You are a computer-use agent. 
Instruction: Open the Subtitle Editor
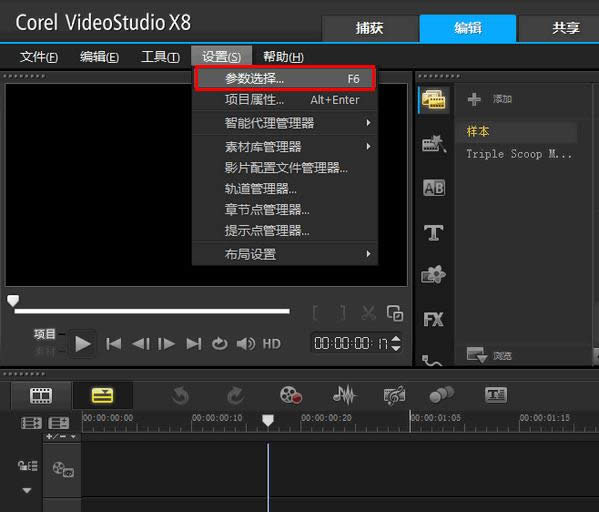(496, 395)
